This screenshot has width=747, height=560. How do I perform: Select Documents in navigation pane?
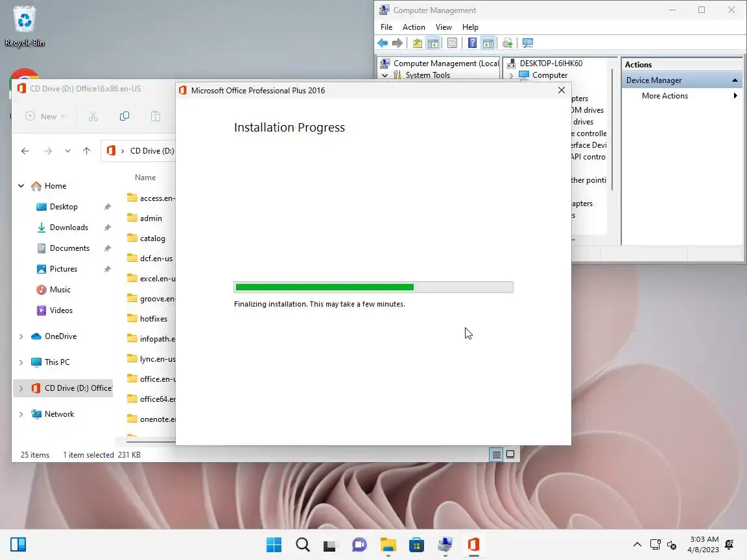tap(69, 248)
